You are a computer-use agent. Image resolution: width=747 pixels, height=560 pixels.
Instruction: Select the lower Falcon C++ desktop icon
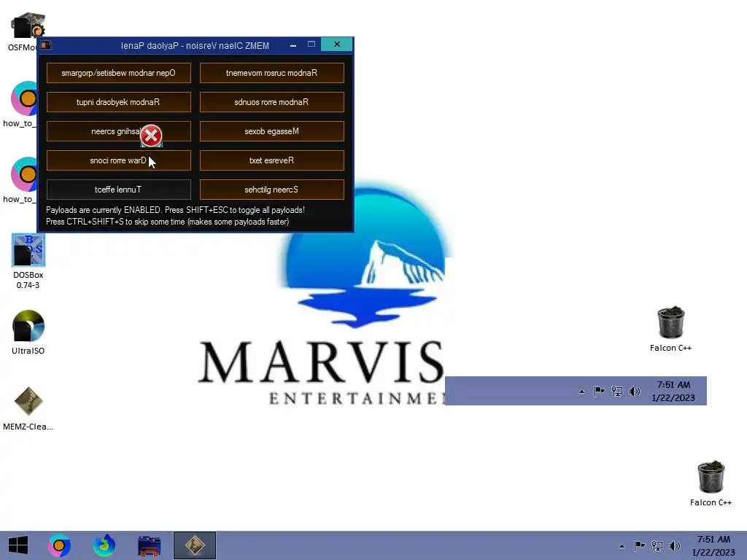(711, 483)
